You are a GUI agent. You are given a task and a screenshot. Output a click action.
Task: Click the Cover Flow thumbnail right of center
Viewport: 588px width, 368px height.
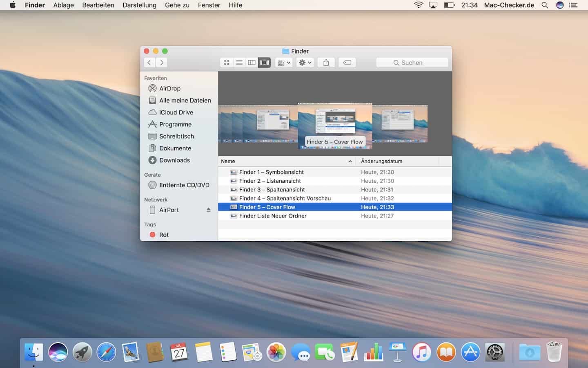[400, 123]
